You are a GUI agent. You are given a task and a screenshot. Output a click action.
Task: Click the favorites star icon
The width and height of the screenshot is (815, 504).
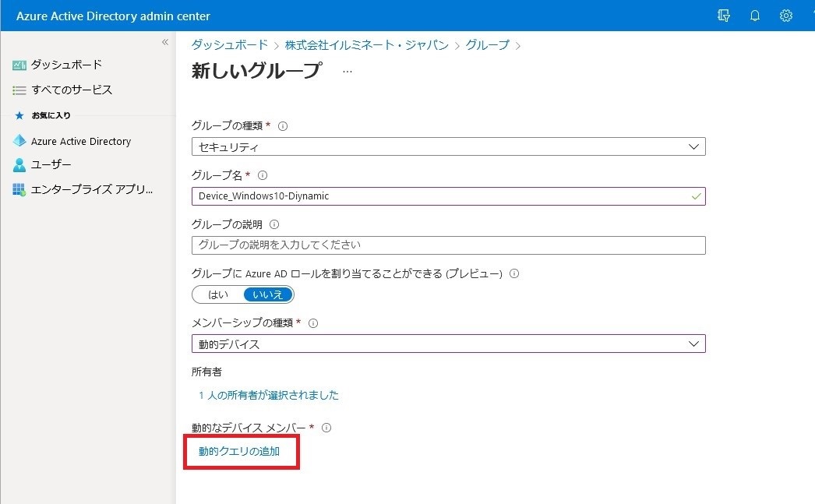[x=19, y=115]
